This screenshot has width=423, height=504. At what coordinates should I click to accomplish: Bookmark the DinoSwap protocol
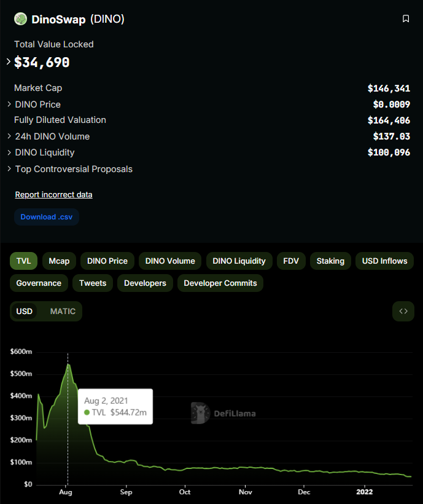[x=406, y=18]
